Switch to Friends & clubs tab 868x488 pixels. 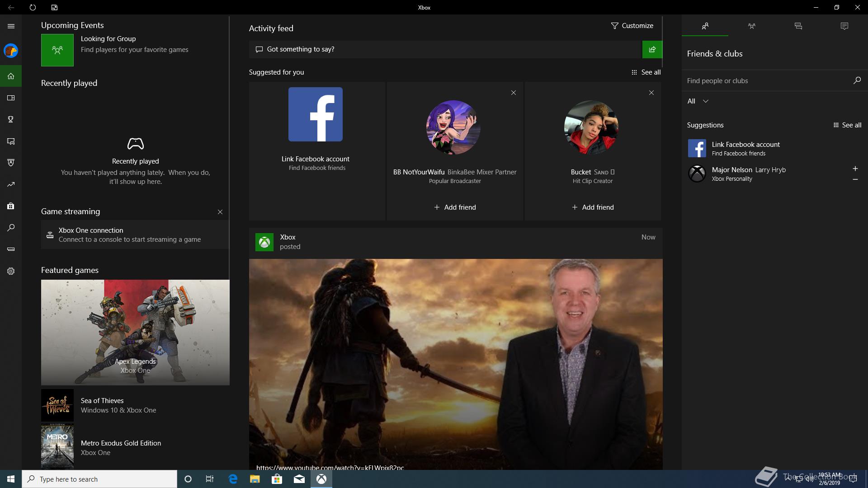(x=705, y=26)
